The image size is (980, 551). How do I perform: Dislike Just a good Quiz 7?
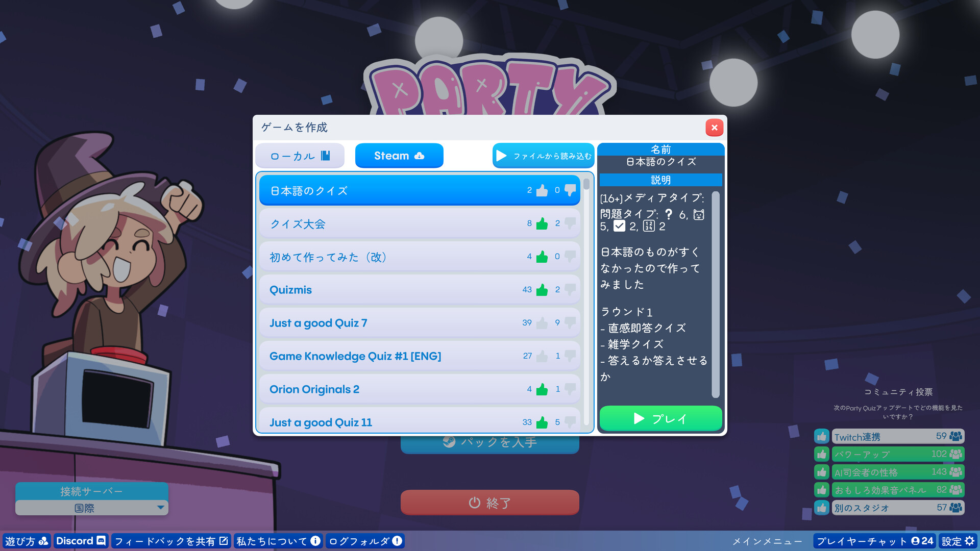point(570,323)
